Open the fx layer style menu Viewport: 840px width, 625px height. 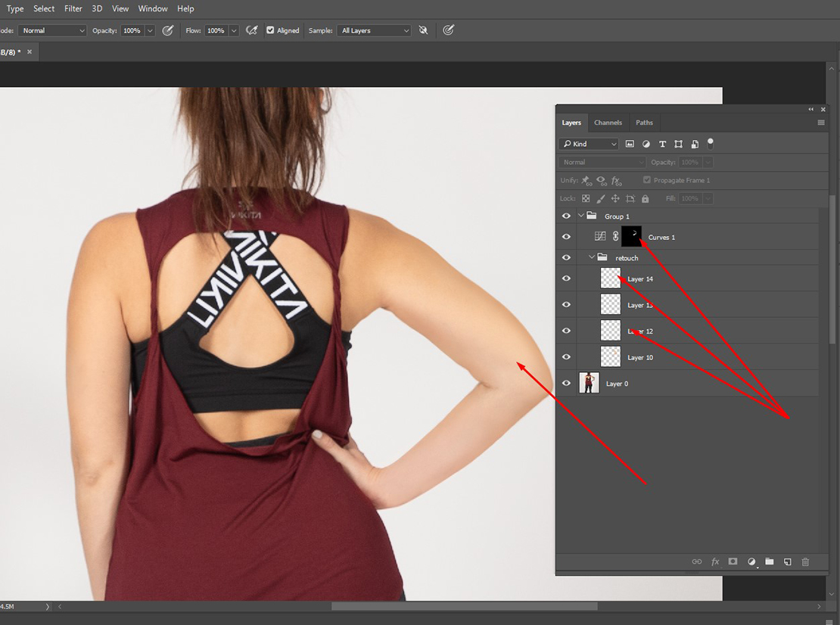[715, 561]
